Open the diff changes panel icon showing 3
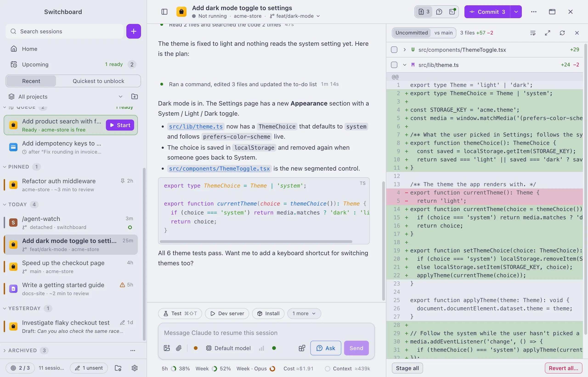588x377 pixels. coord(424,12)
